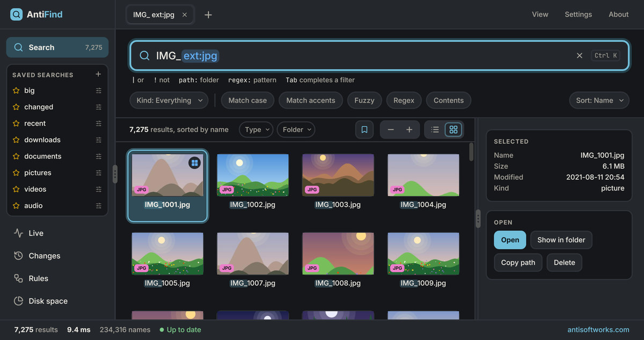Click the star icon beside big
Screen dimensions: 644x340
point(16,90)
